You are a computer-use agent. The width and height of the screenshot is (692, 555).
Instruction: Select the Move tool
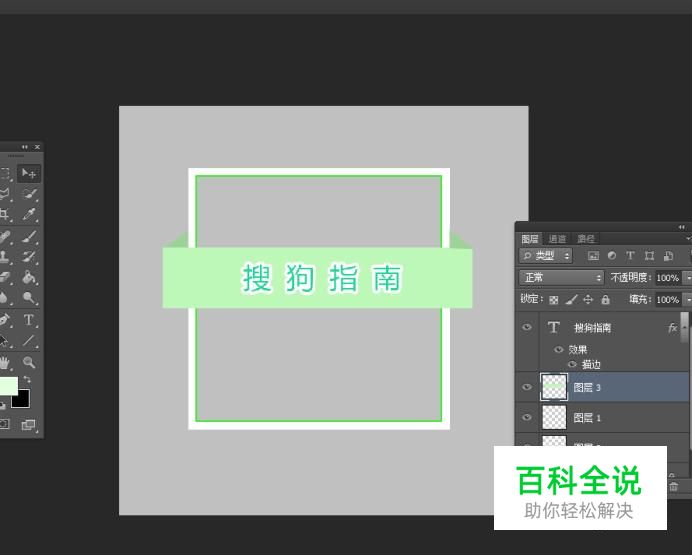[29, 173]
